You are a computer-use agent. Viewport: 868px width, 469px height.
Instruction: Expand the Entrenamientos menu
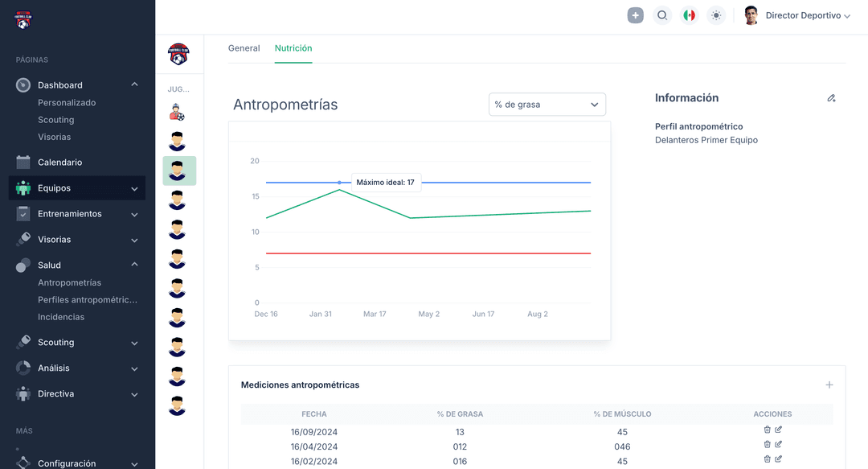[x=134, y=215]
